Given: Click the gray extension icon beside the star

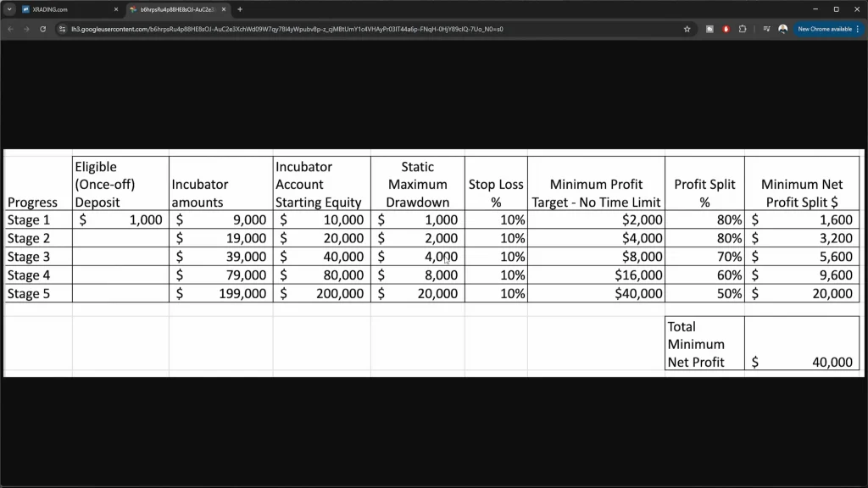Looking at the screenshot, I should (x=709, y=29).
